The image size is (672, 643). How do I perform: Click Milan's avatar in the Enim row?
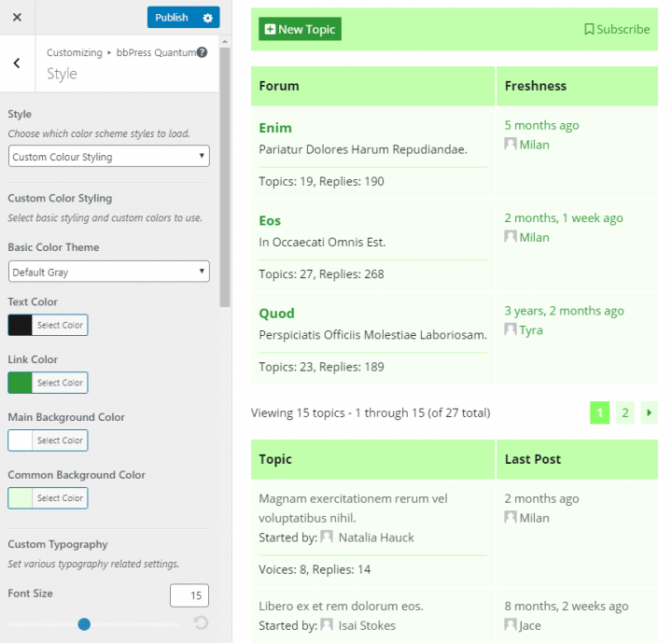tap(511, 144)
